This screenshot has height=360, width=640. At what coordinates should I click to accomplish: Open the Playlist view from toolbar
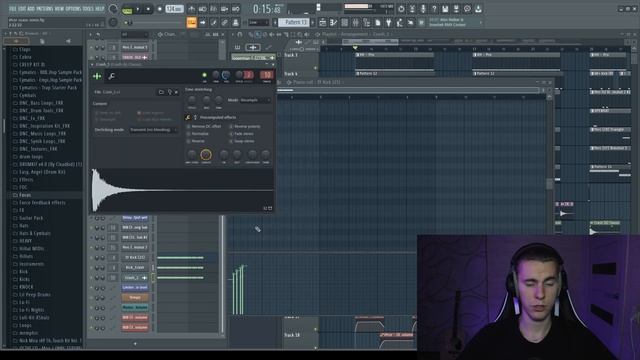322,22
